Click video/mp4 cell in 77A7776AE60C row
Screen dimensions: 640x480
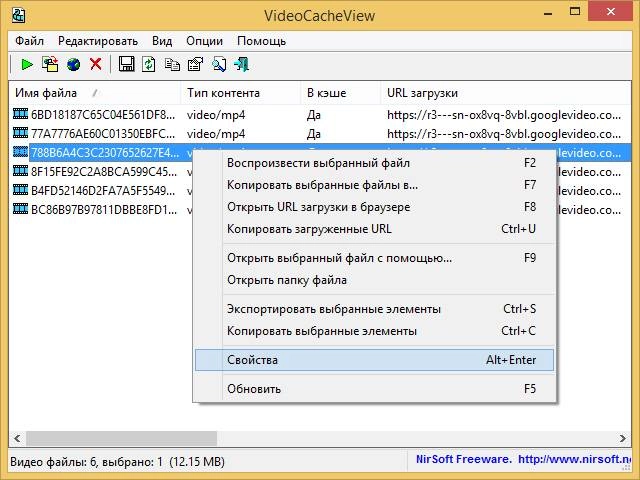click(x=216, y=134)
